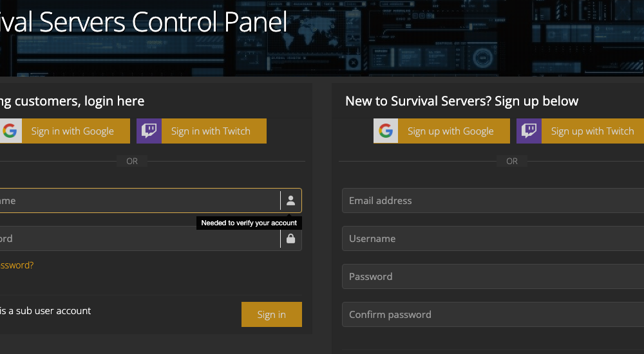The width and height of the screenshot is (644, 354).
Task: Sign in with Google
Action: (65, 131)
